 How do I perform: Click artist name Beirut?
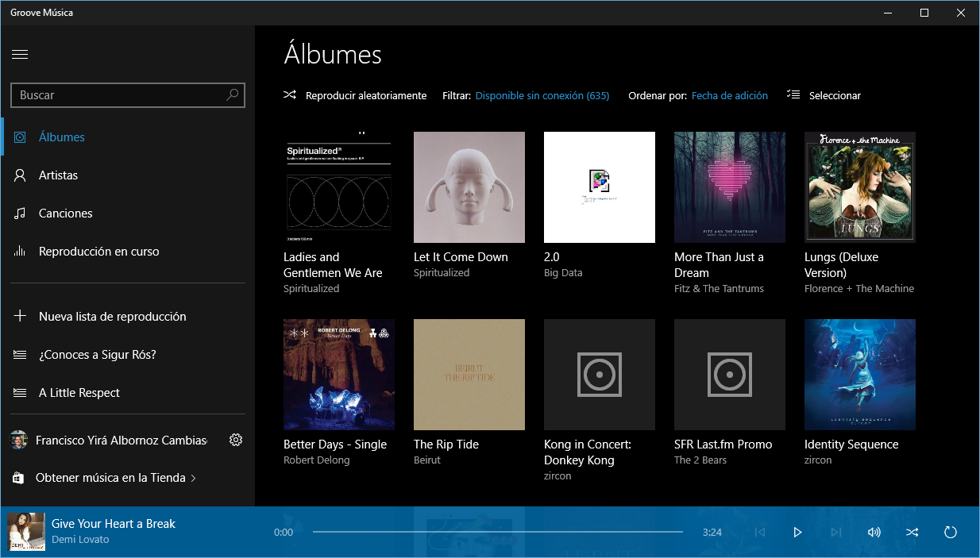point(427,460)
